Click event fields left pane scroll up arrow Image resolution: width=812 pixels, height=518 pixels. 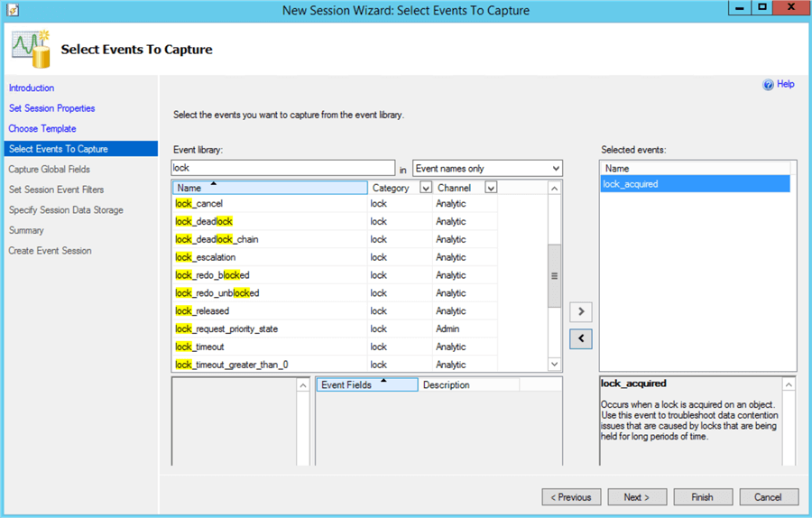pyautogui.click(x=303, y=384)
